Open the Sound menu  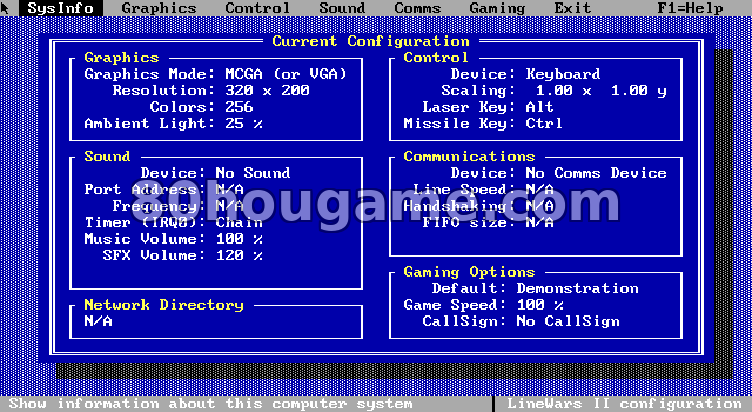click(x=342, y=8)
